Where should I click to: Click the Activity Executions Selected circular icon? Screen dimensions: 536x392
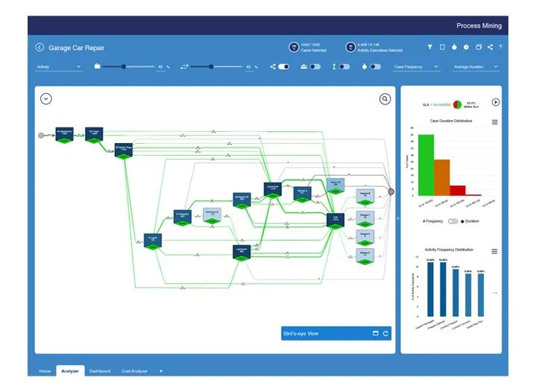click(x=350, y=47)
